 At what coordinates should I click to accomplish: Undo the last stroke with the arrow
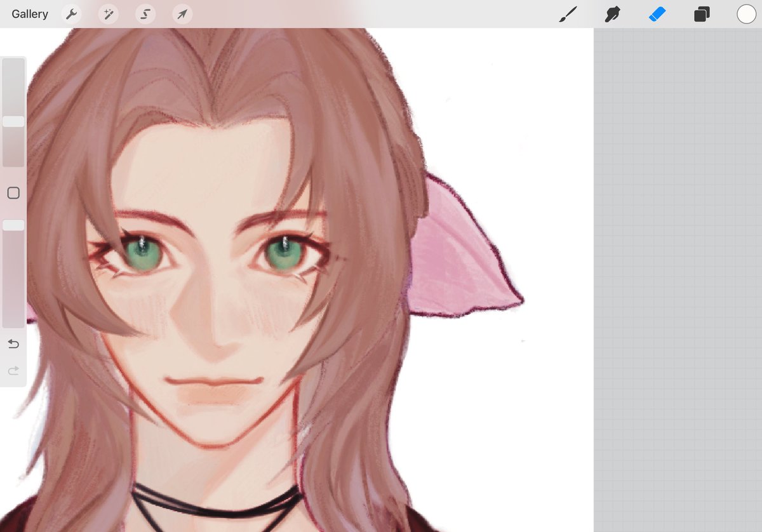point(13,344)
